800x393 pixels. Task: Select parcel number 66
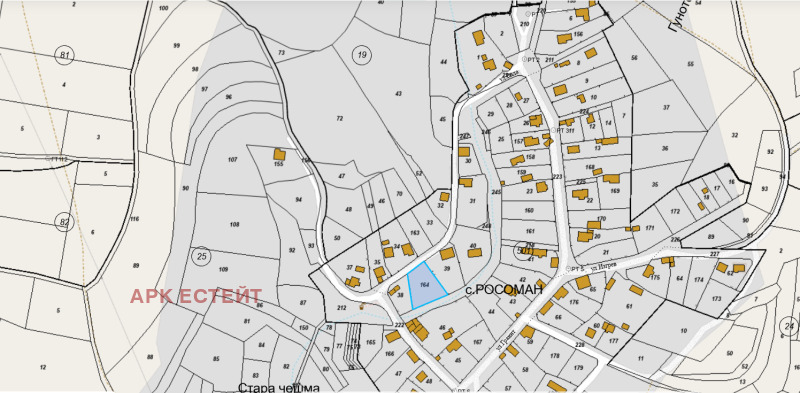pyautogui.click(x=558, y=317)
